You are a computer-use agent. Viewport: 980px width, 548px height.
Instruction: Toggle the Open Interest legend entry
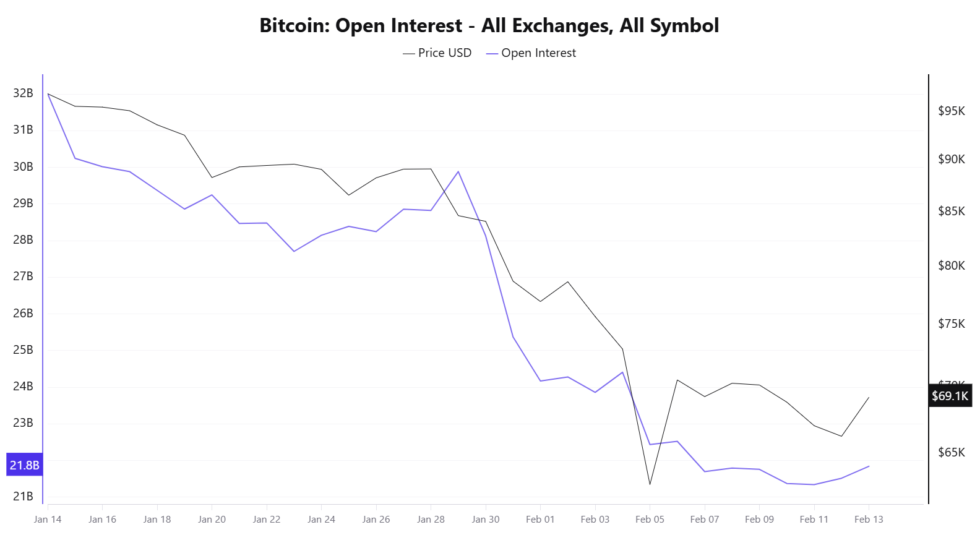click(531, 53)
